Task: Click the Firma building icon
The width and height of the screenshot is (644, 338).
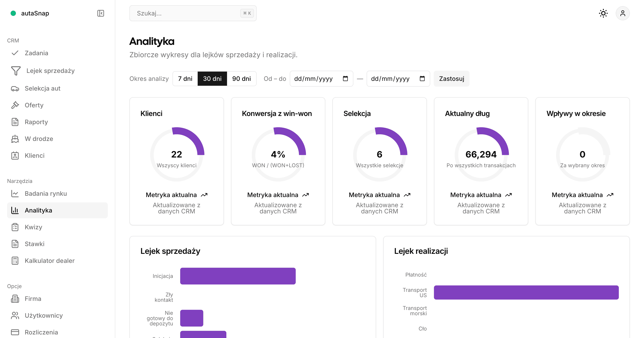Action: point(15,299)
